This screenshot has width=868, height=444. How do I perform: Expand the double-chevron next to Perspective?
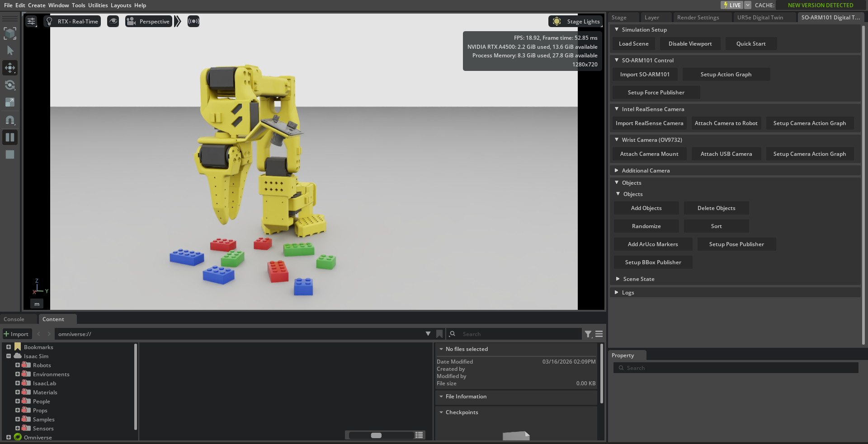178,21
